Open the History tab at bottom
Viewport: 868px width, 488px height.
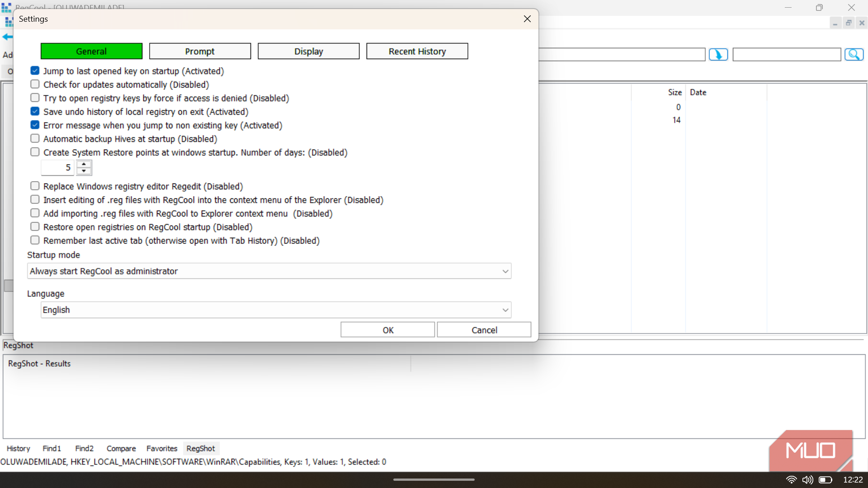tap(19, 448)
